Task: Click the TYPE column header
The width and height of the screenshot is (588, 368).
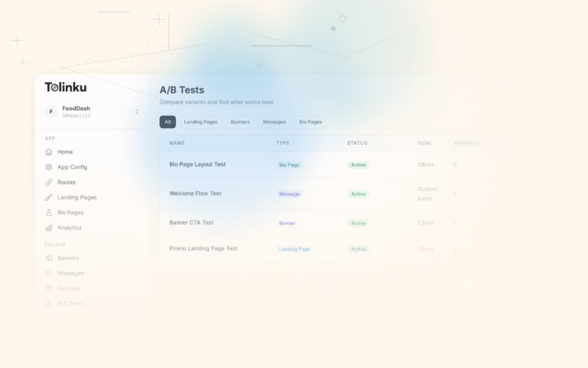Action: click(283, 143)
